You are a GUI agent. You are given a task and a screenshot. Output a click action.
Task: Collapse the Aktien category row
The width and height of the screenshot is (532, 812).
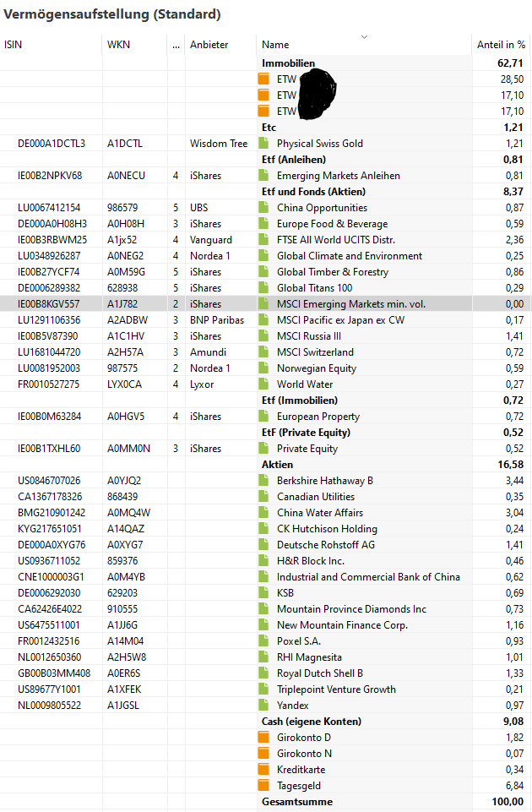[x=277, y=465]
